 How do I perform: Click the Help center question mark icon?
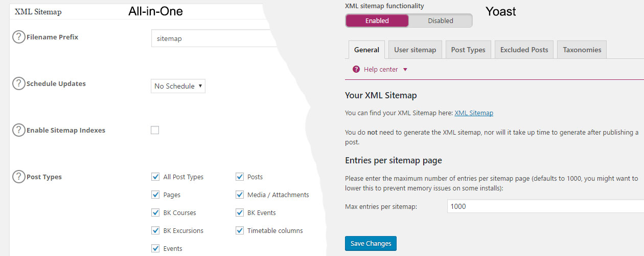356,70
